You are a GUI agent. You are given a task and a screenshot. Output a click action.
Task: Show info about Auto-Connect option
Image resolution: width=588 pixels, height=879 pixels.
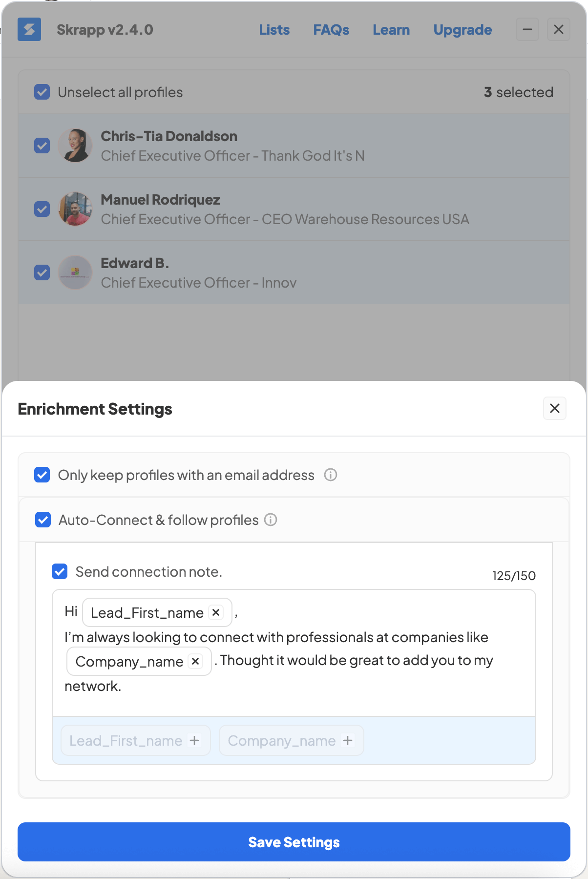[271, 520]
